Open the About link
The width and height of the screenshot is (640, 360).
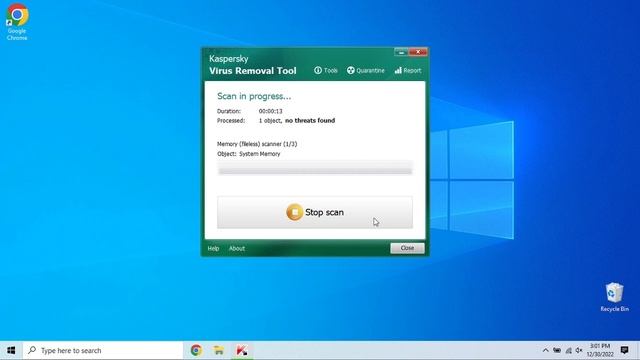(237, 248)
